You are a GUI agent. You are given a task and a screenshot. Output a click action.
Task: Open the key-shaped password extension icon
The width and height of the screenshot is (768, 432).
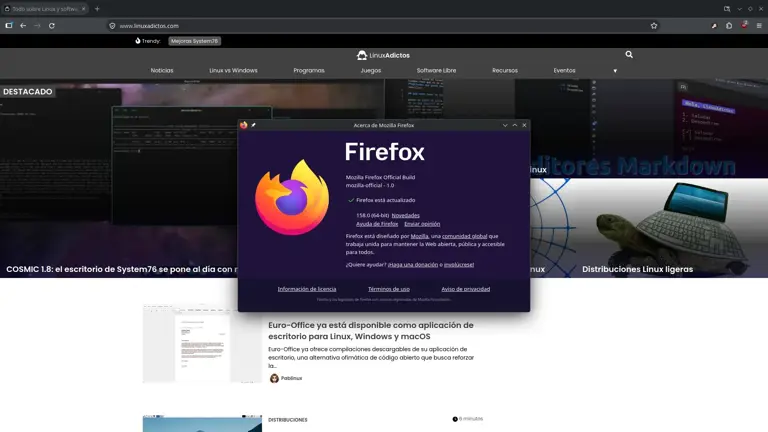[714, 25]
